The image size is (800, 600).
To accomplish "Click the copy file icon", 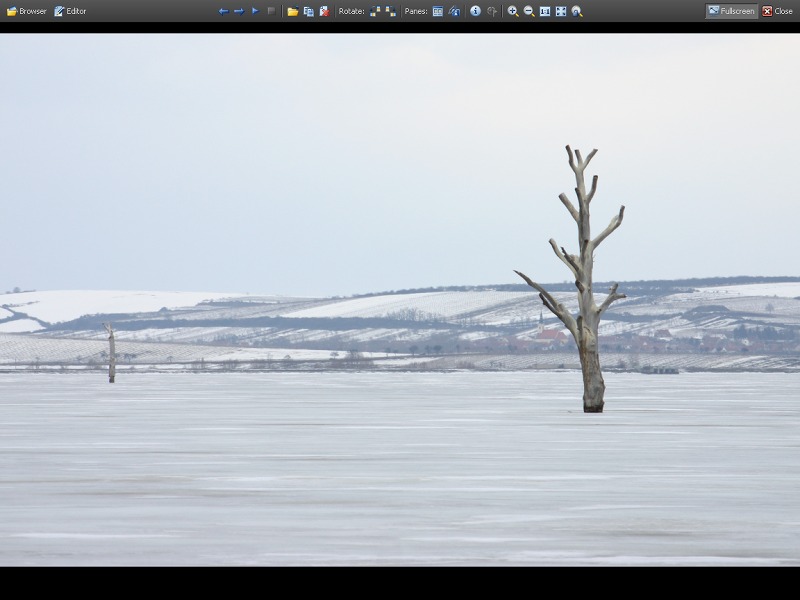I will [308, 11].
